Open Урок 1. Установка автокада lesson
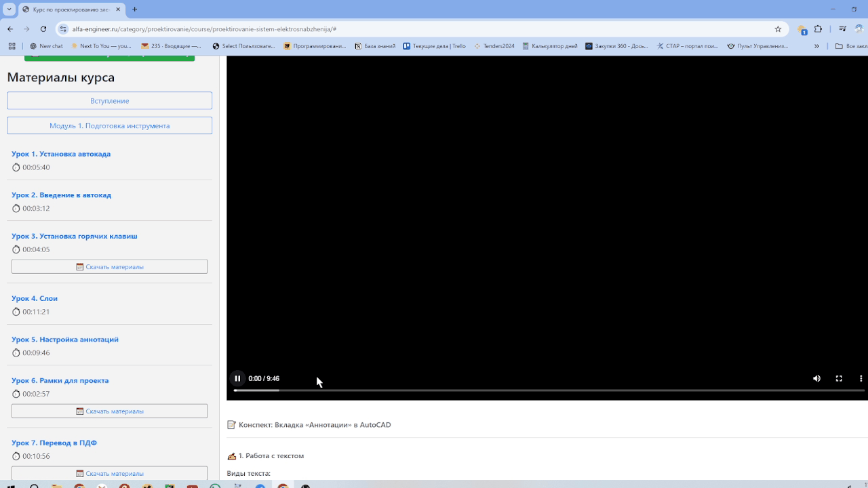Viewport: 868px width, 488px height. (x=61, y=154)
